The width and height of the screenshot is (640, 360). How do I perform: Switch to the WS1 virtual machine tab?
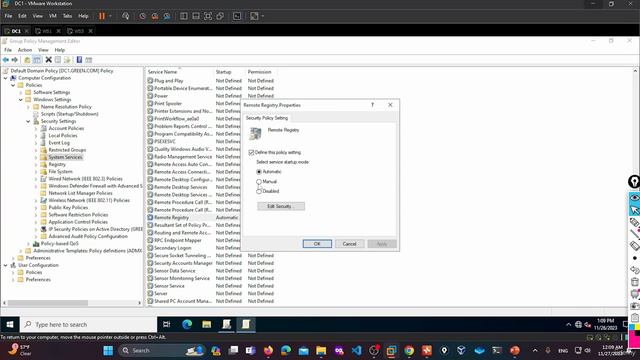point(47,31)
